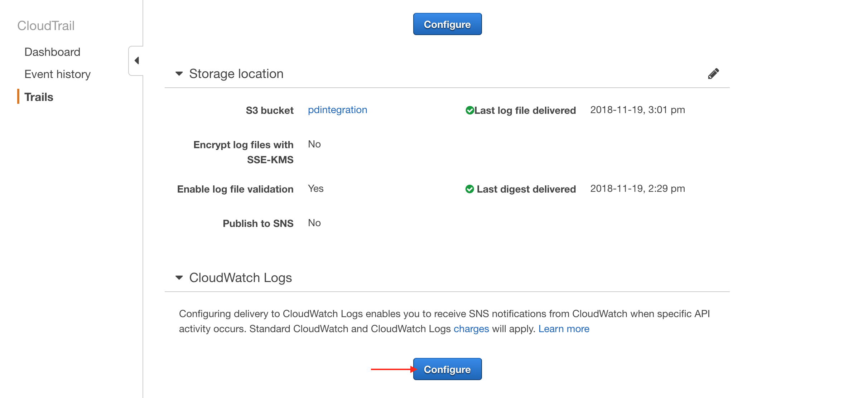The width and height of the screenshot is (868, 398).
Task: Click green check beside Last log file delivered
Action: (x=469, y=110)
